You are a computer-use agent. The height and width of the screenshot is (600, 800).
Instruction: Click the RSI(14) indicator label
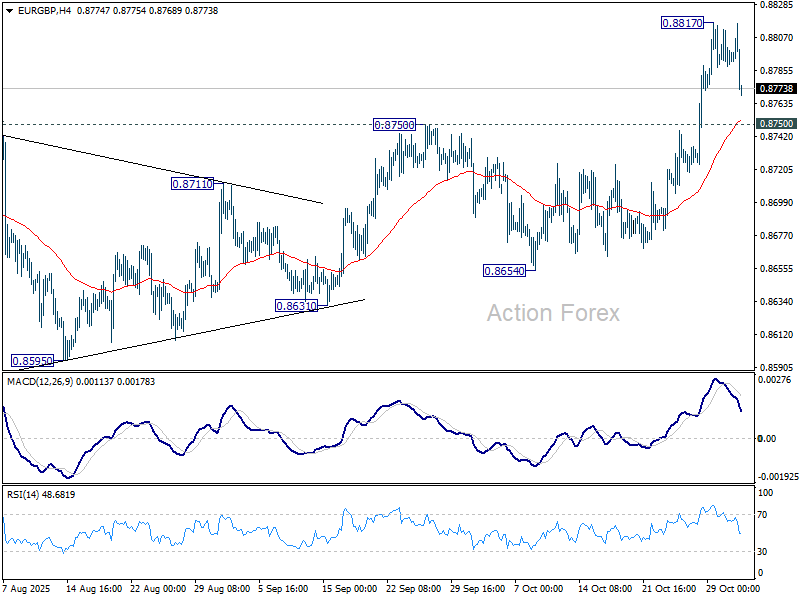(x=26, y=494)
